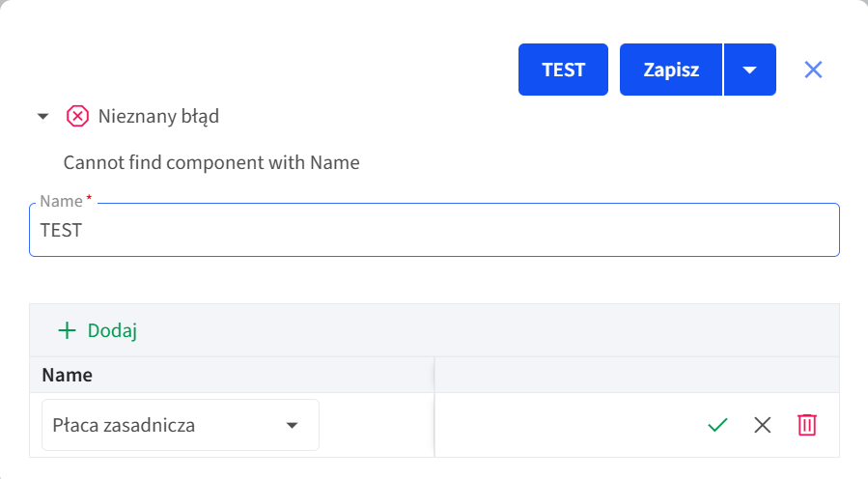Screen dimensions: 868x479
Task: Click the red error circle icon
Action: [x=77, y=116]
